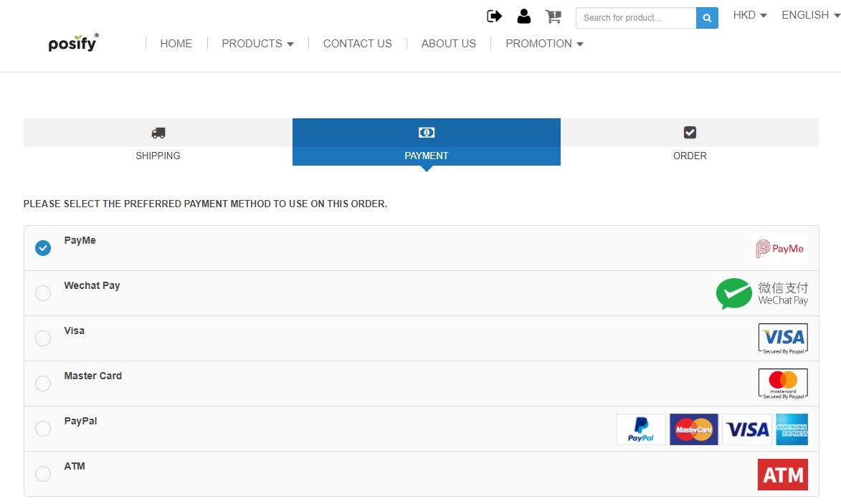Click the payment method instruction heading
The image size is (841, 504).
click(x=206, y=204)
